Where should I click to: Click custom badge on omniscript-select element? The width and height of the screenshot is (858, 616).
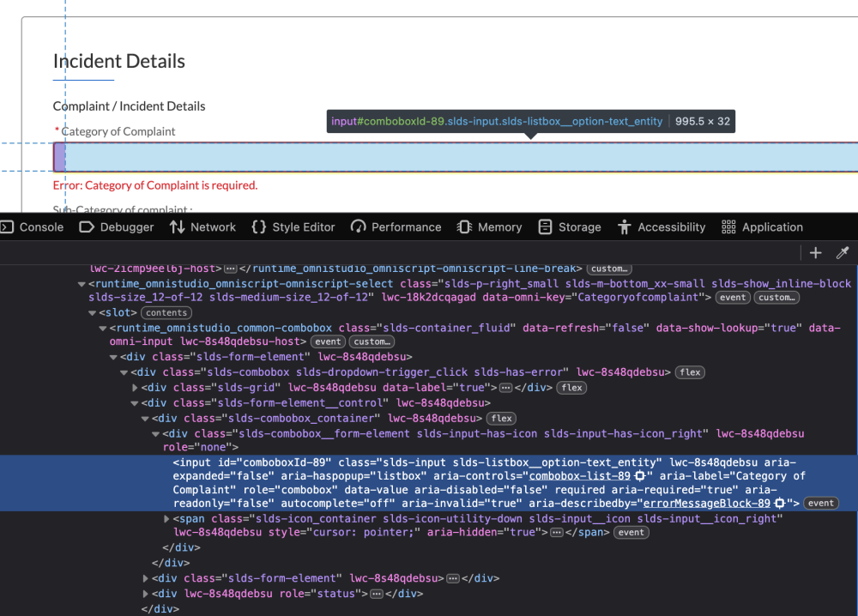(776, 298)
